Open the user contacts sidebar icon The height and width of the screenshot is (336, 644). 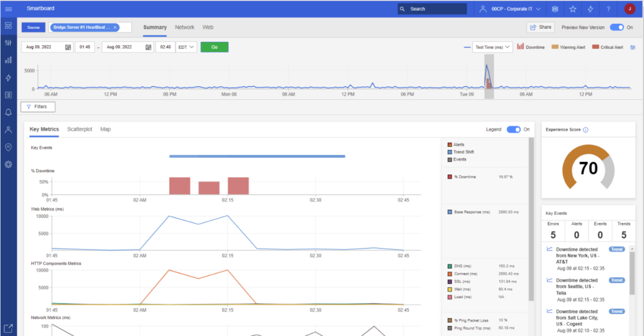8,129
